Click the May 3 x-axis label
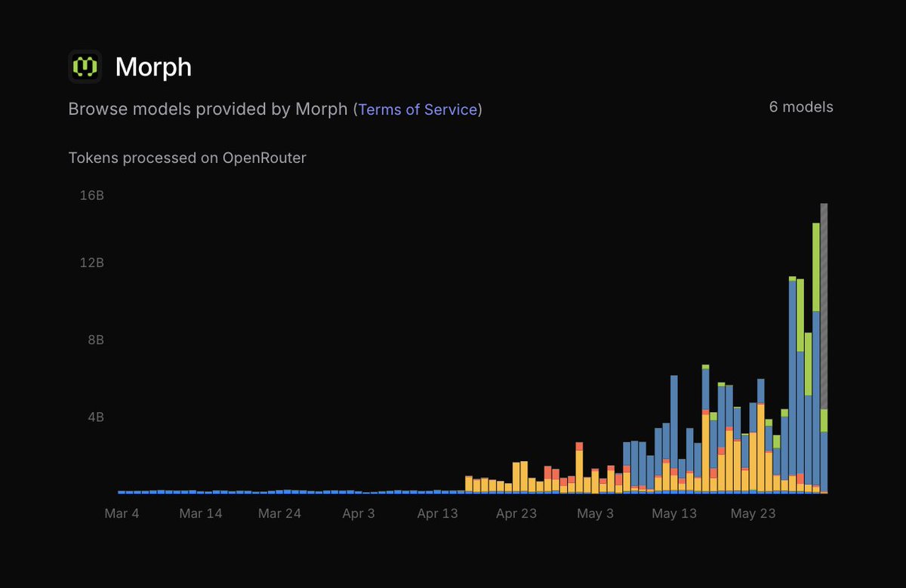Image resolution: width=906 pixels, height=588 pixels. 595,513
